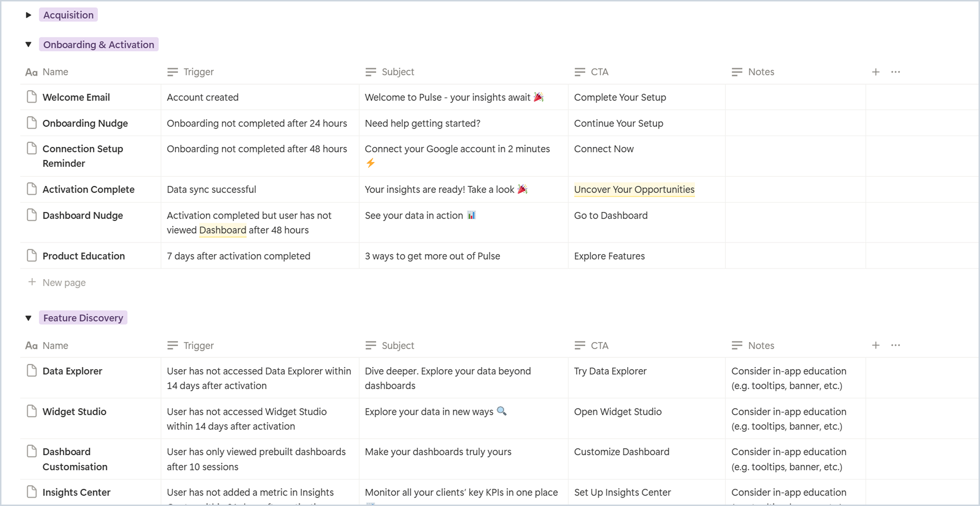The image size is (980, 506).
Task: Open the ... options menu on the Onboarding table
Action: click(896, 71)
